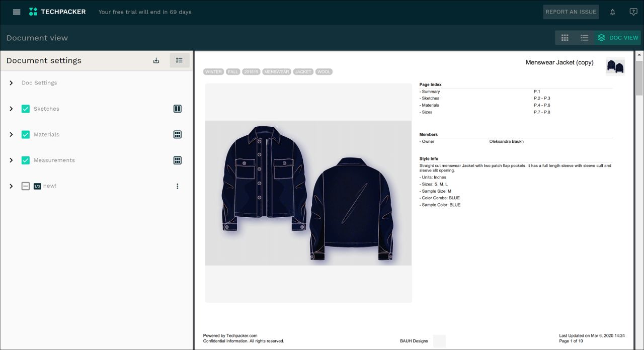Open the hamburger menu beside the Techpacker logo
The height and width of the screenshot is (350, 644).
pos(17,12)
